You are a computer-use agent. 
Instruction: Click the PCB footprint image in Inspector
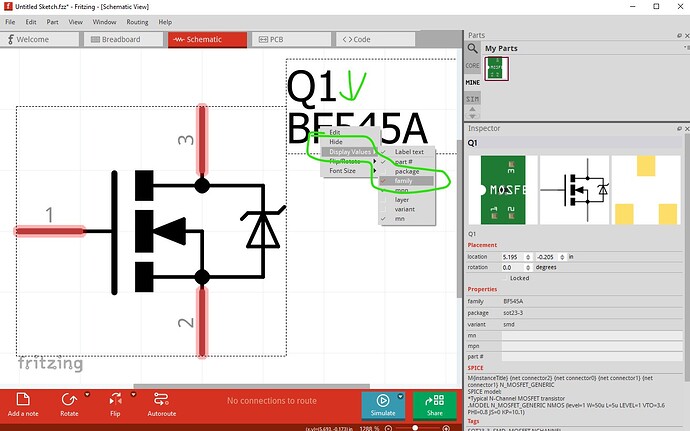[x=646, y=190]
